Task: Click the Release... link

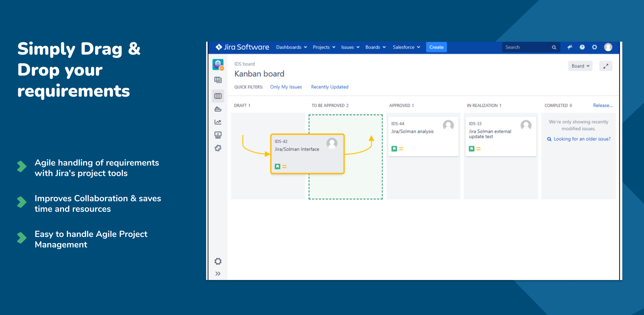Action: (x=603, y=105)
